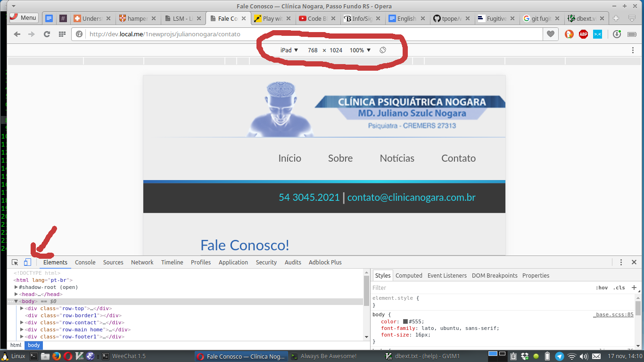Go to the Notícias page

(x=397, y=158)
